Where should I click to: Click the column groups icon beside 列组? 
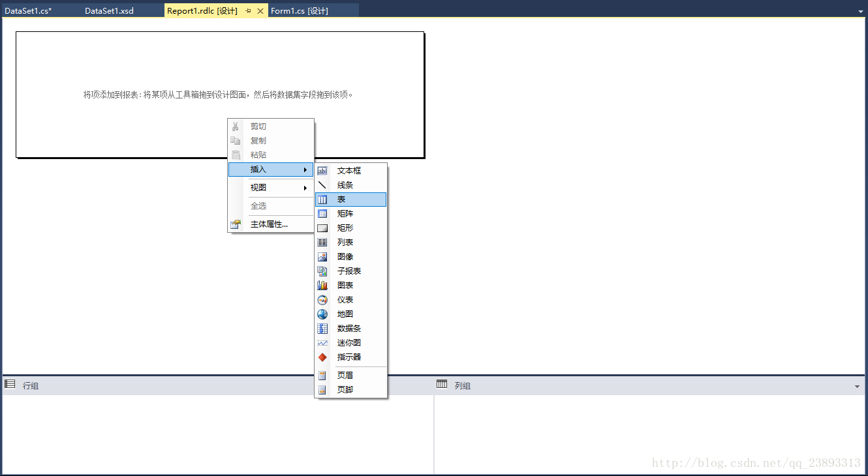[442, 385]
